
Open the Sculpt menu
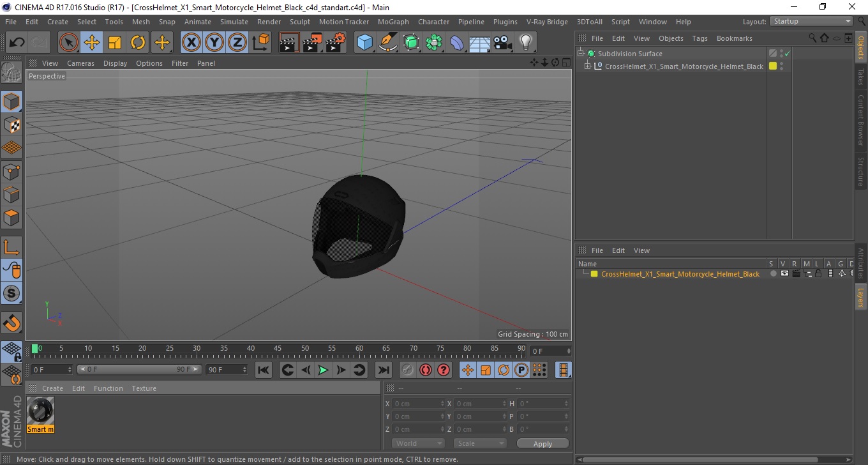pos(300,22)
